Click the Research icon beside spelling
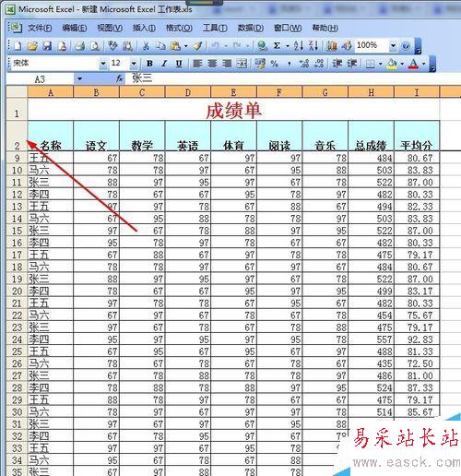461x476 pixels. click(x=127, y=46)
